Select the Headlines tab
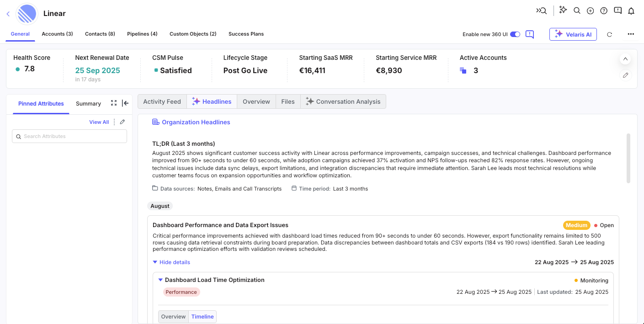This screenshot has height=324, width=644. [x=212, y=101]
